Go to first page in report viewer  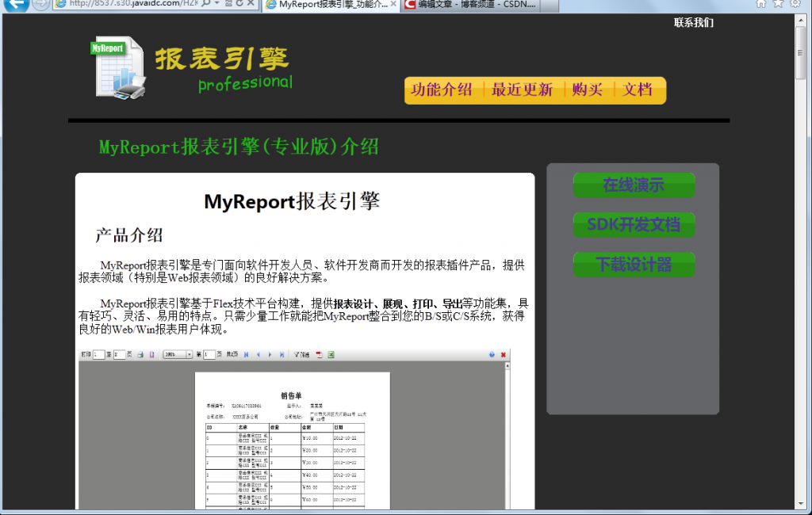(247, 354)
